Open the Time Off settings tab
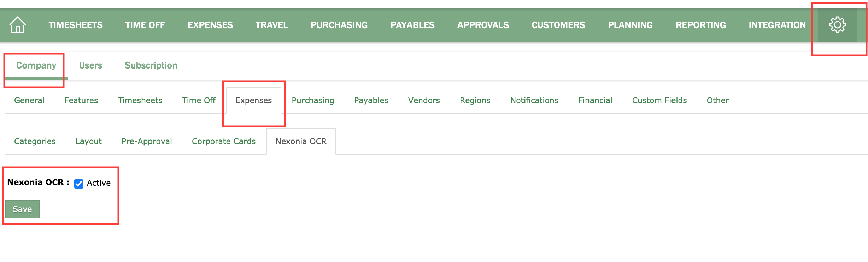This screenshot has width=868, height=262. click(x=199, y=100)
